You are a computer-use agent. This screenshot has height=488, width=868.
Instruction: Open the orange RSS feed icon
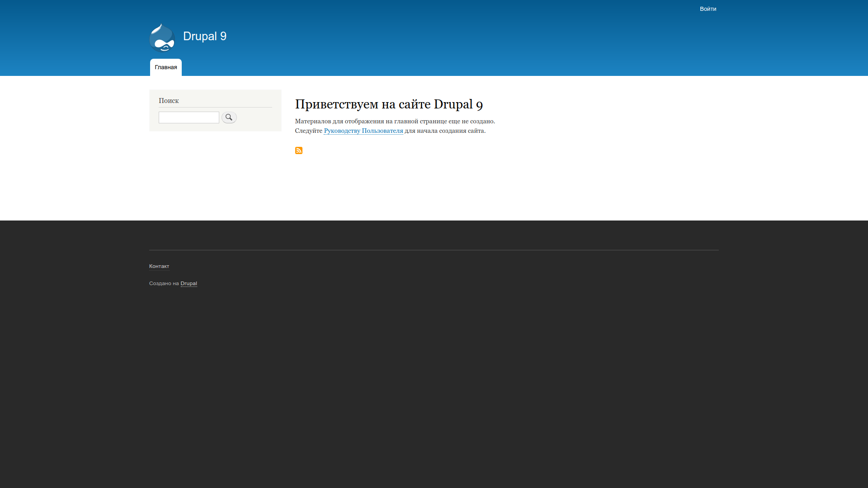coord(299,150)
